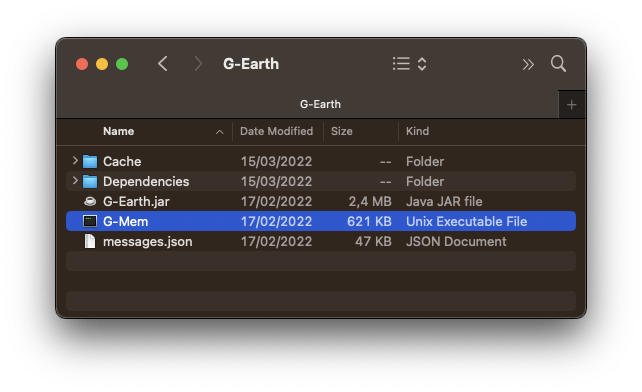Select the G-Earth.jar file name
The width and height of the screenshot is (642, 392).
(136, 202)
